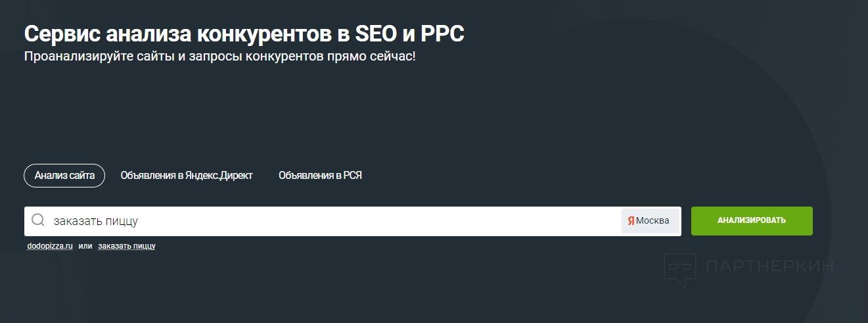
Task: Select the "Объявления в РСЯ" tab
Action: pyautogui.click(x=320, y=176)
